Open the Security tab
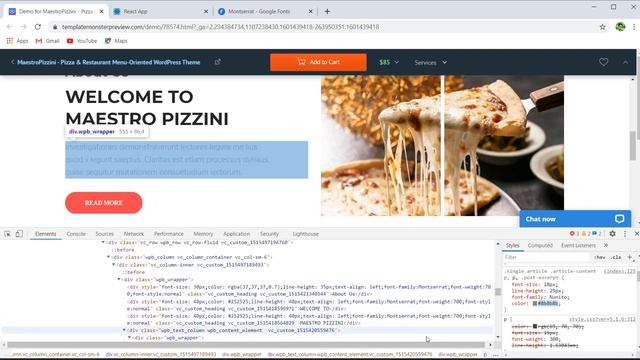This screenshot has height=360, width=640. click(269, 234)
